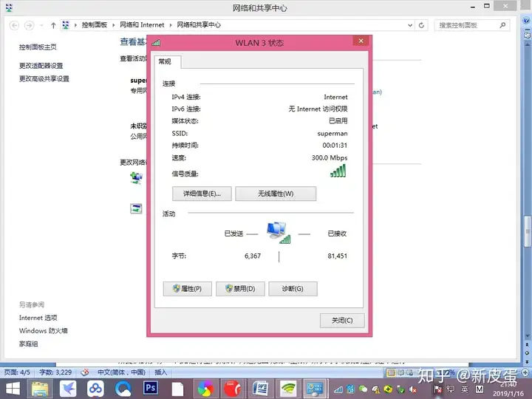Click the search magnifier icon

click(x=503, y=25)
